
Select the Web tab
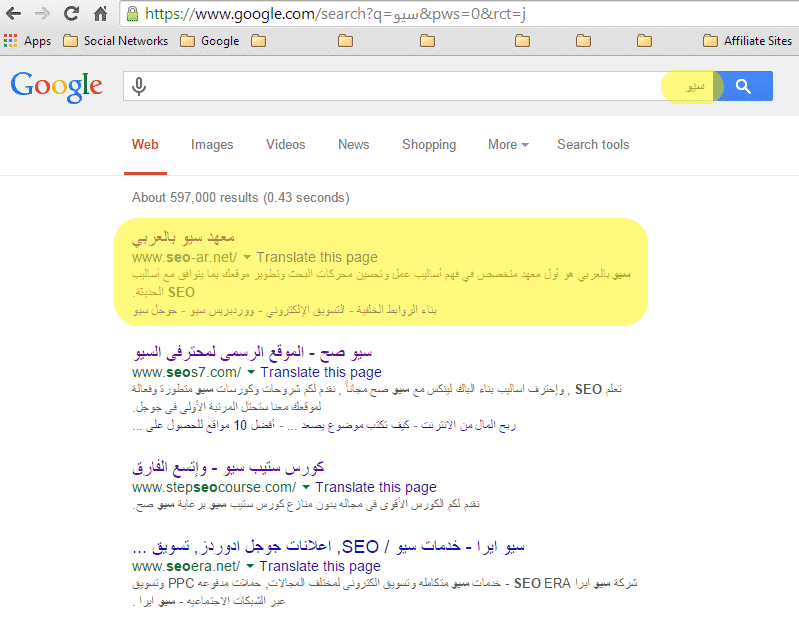pos(145,145)
